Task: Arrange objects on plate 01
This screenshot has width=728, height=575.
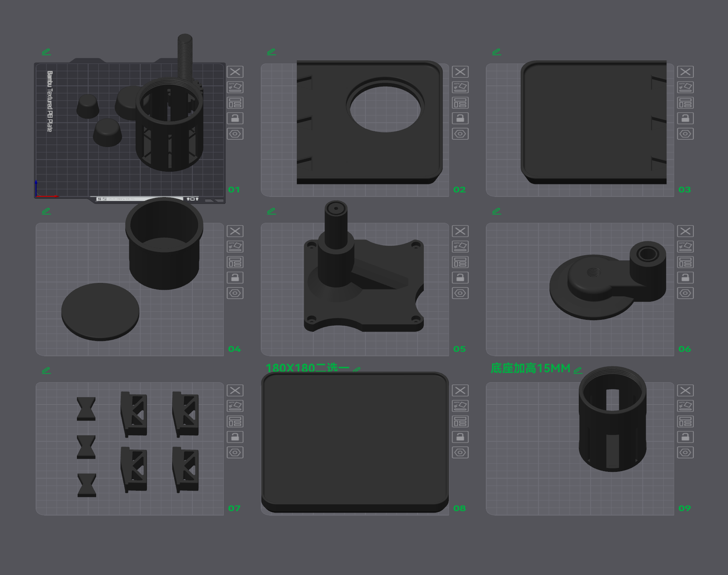Action: tap(235, 103)
